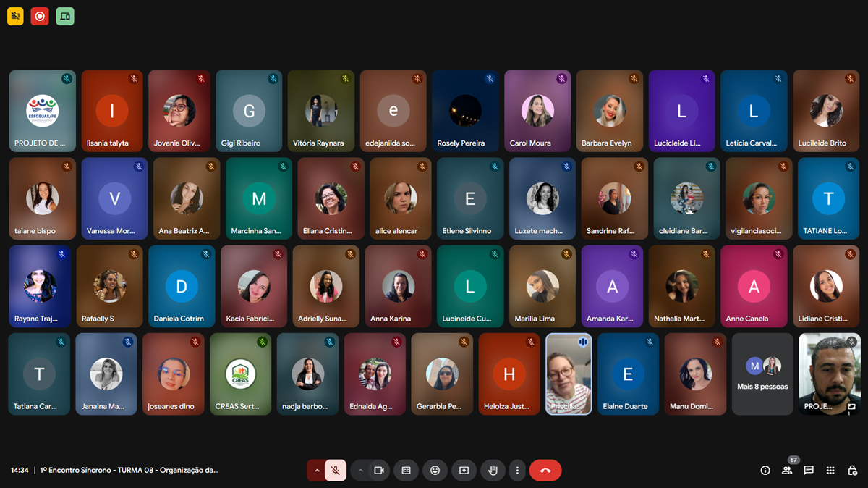Turn on closed captions
Screen dimensions: 868x488
[x=406, y=471]
